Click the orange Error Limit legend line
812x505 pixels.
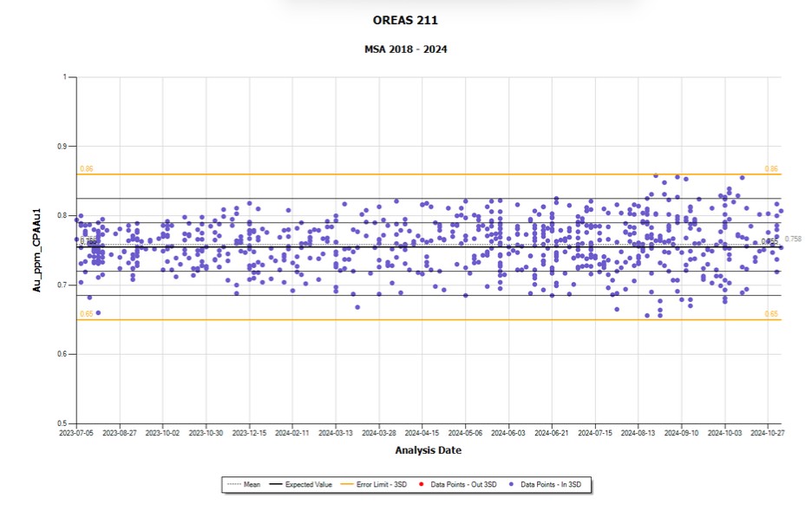[346, 484]
